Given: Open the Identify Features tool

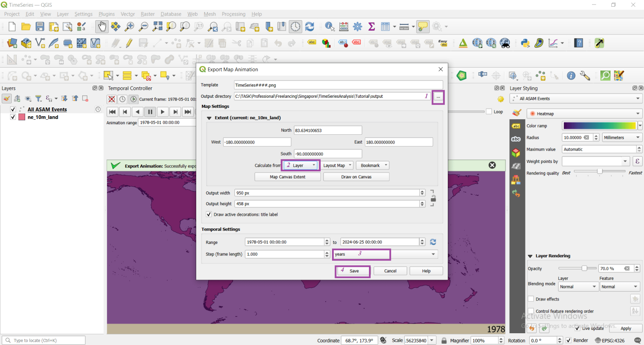Looking at the screenshot, I should [x=330, y=26].
